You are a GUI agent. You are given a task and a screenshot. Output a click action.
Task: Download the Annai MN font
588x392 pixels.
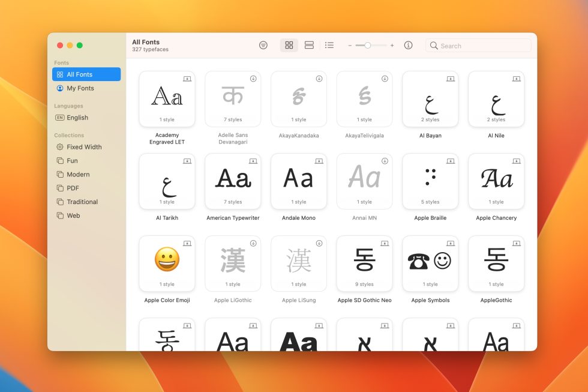click(x=385, y=161)
